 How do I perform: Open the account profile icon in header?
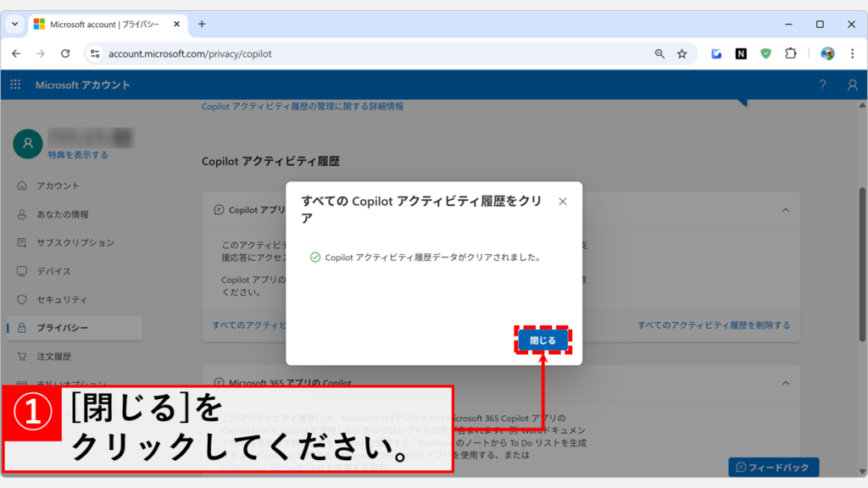(853, 85)
